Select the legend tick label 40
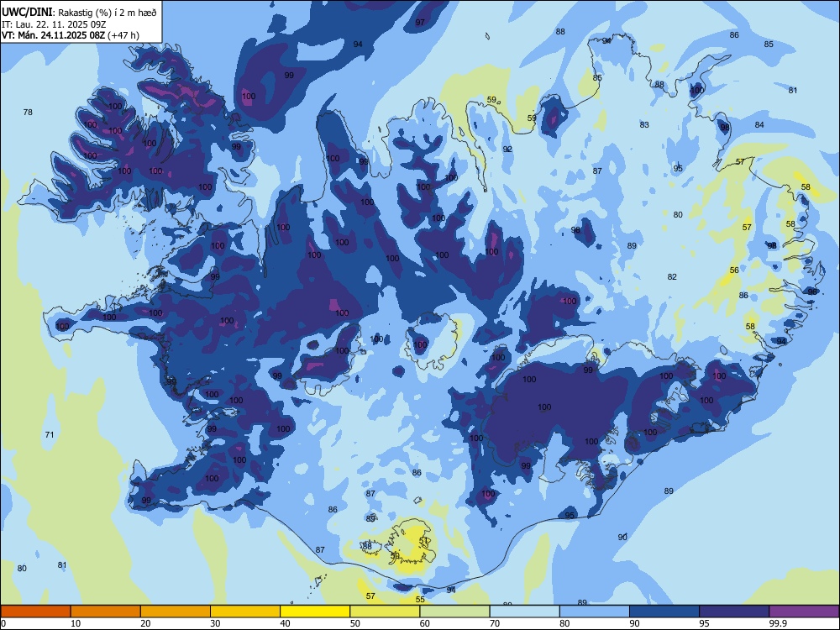The height and width of the screenshot is (630, 840). (285, 623)
